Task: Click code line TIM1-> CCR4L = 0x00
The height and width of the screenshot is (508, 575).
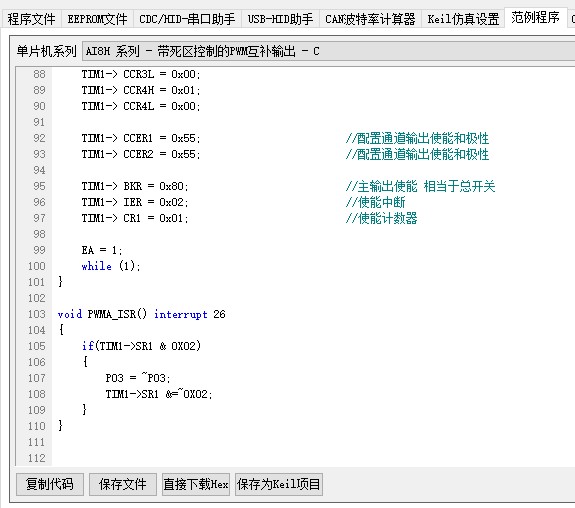Action: pos(141,106)
